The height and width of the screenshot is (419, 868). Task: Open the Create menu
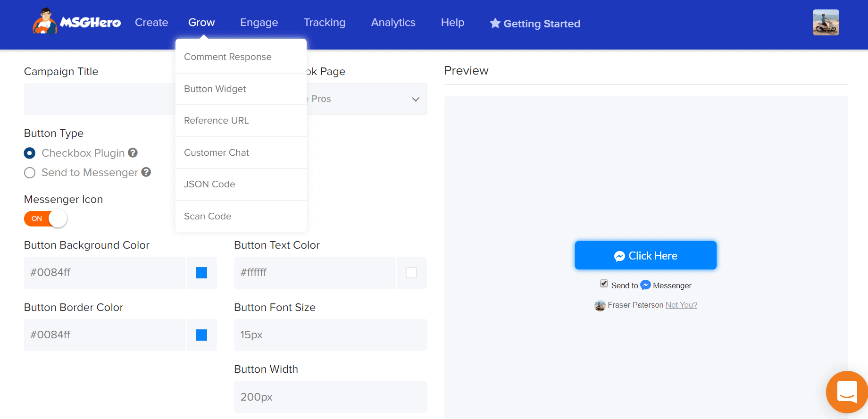[x=151, y=23]
